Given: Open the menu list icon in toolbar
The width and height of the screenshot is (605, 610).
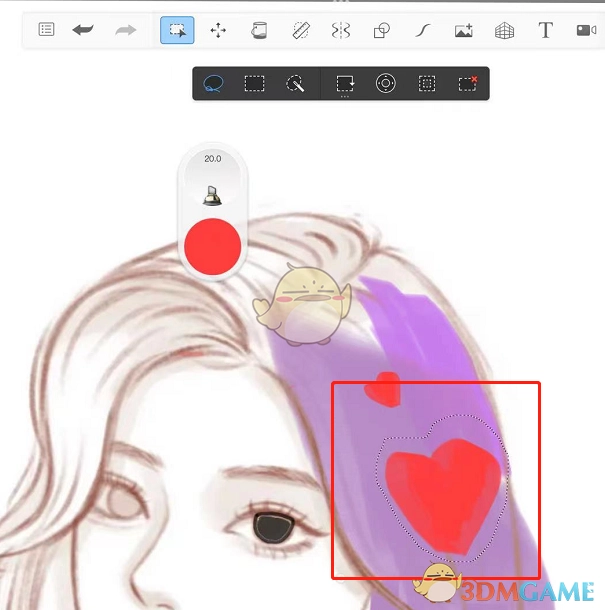Looking at the screenshot, I should 46,30.
